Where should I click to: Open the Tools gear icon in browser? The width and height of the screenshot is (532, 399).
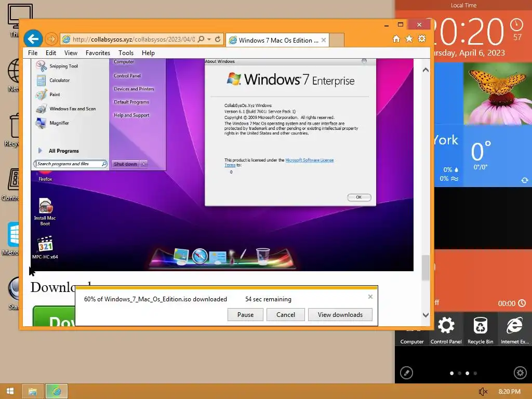pos(422,38)
